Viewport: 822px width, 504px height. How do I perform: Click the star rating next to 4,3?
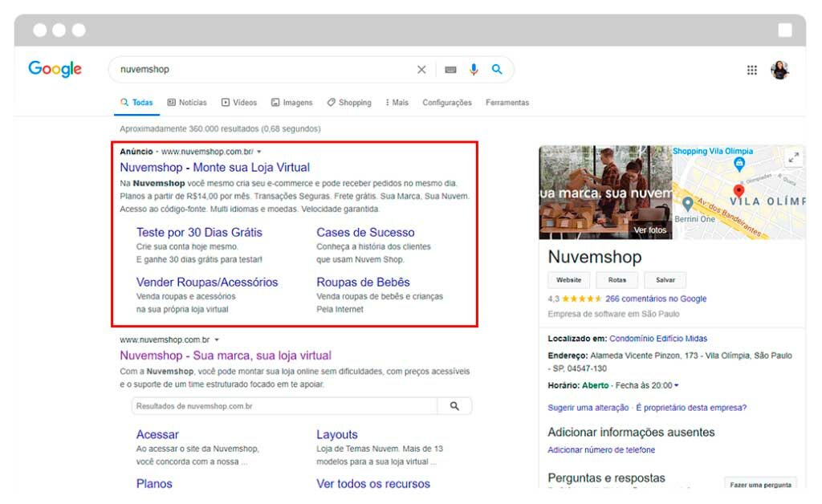coord(583,299)
